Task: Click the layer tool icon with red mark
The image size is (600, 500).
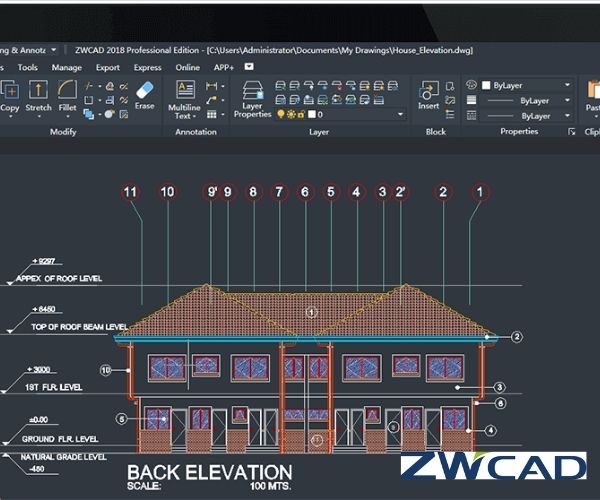Action: (337, 86)
